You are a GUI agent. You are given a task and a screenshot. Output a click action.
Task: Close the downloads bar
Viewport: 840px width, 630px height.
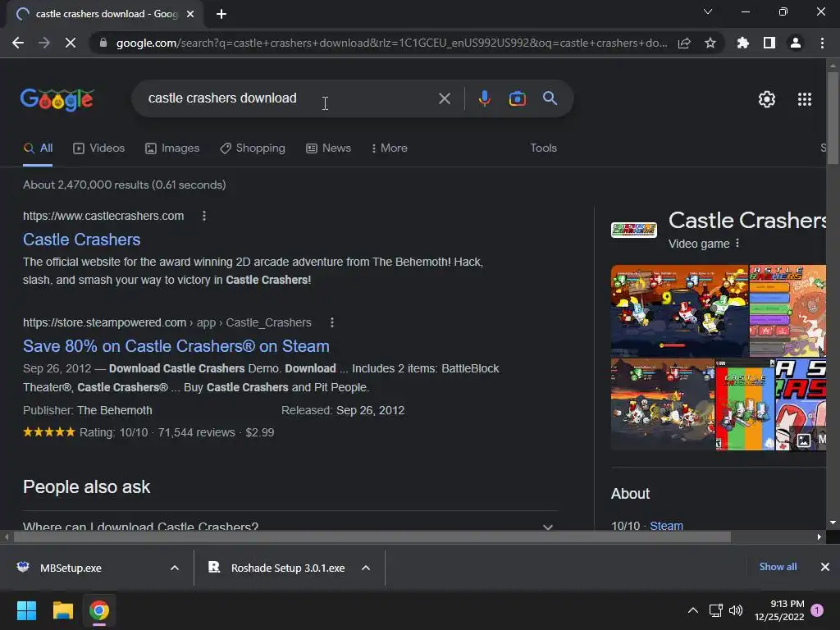click(x=825, y=567)
